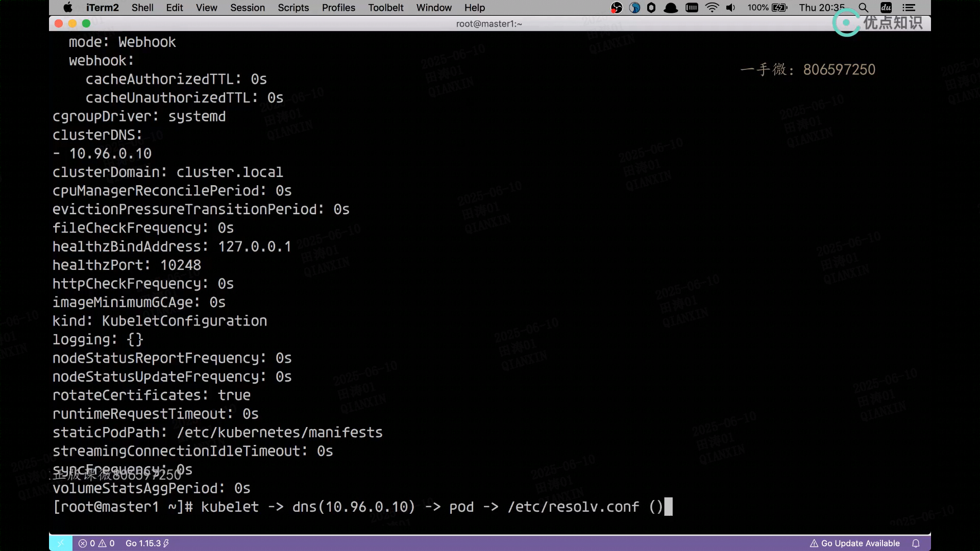Viewport: 980px width, 551px height.
Task: Open the Scripts menu
Action: click(x=293, y=8)
